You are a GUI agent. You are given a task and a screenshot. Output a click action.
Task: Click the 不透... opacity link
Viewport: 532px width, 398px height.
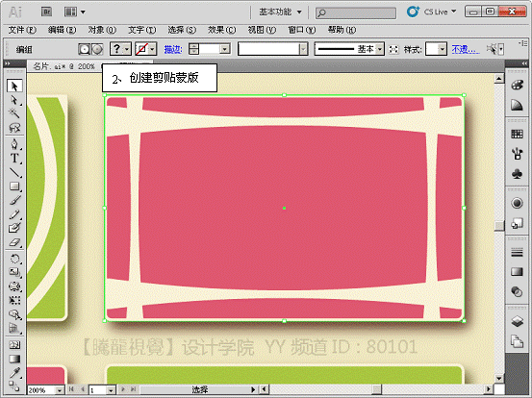pyautogui.click(x=466, y=49)
